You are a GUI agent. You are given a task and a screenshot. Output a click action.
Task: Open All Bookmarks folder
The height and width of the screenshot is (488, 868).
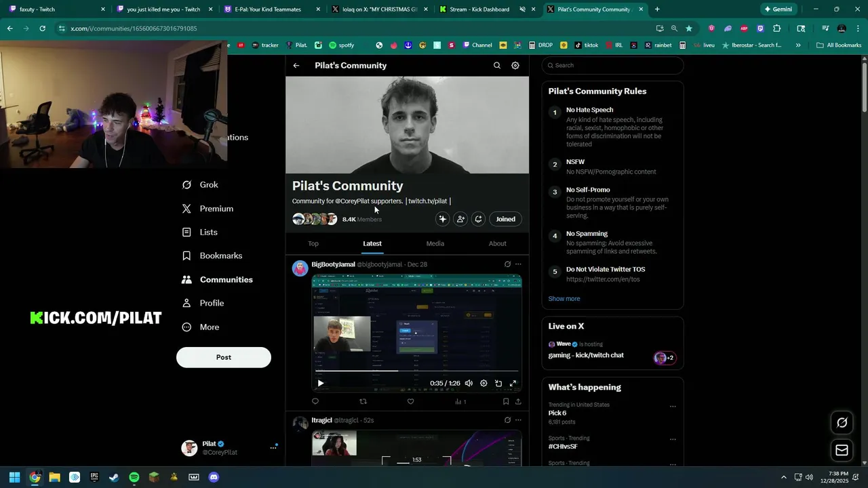tap(839, 45)
